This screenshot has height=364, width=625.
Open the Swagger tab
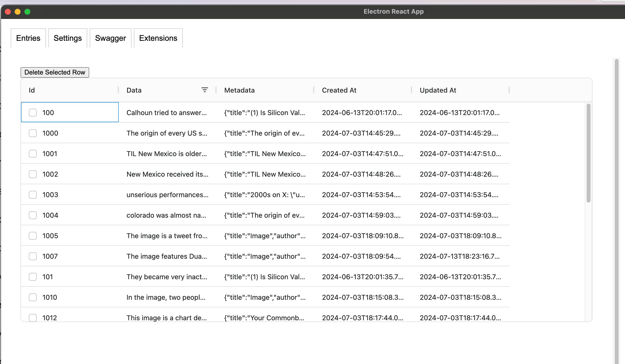[110, 38]
